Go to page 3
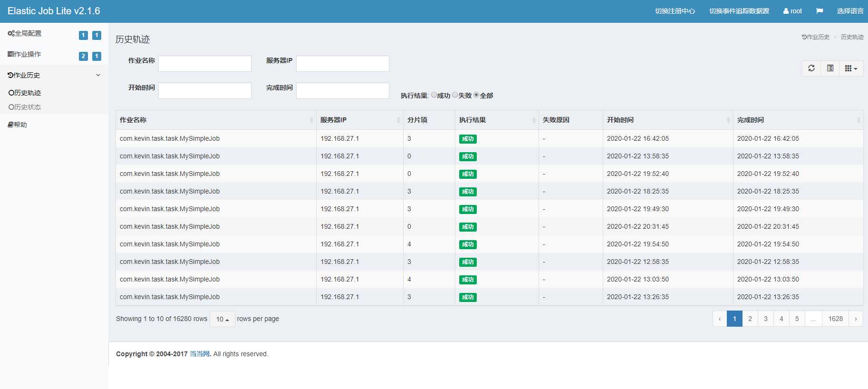Viewport: 868px width, 389px height. (x=766, y=319)
